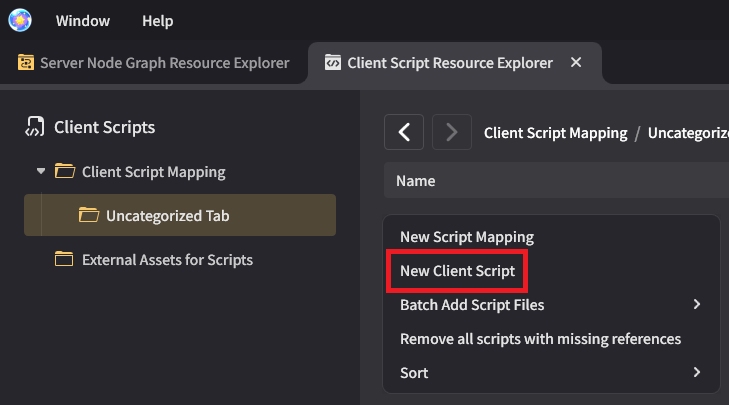Viewport: 729px width, 405px height.
Task: Open the Window menu
Action: coord(83,21)
